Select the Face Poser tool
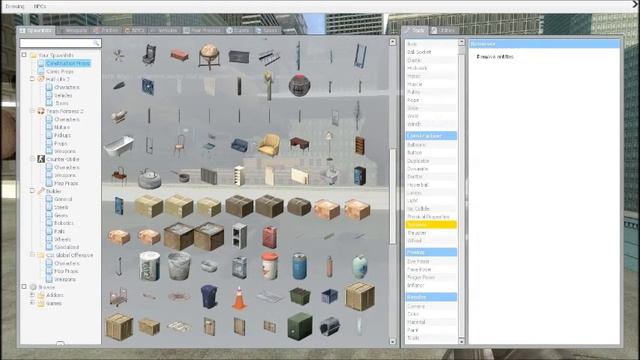The height and width of the screenshot is (360, 640). point(431,269)
